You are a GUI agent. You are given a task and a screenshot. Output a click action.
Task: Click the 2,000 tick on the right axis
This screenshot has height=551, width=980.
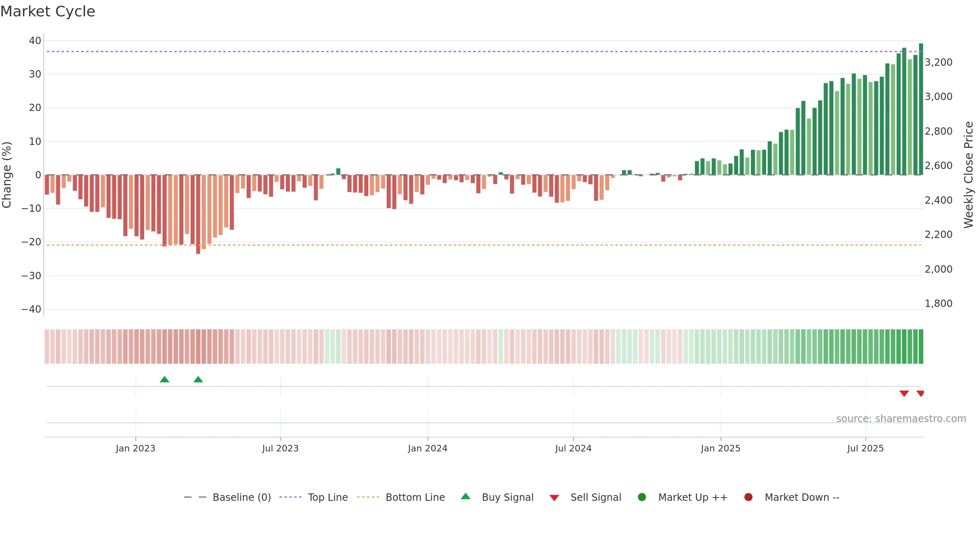tap(938, 269)
